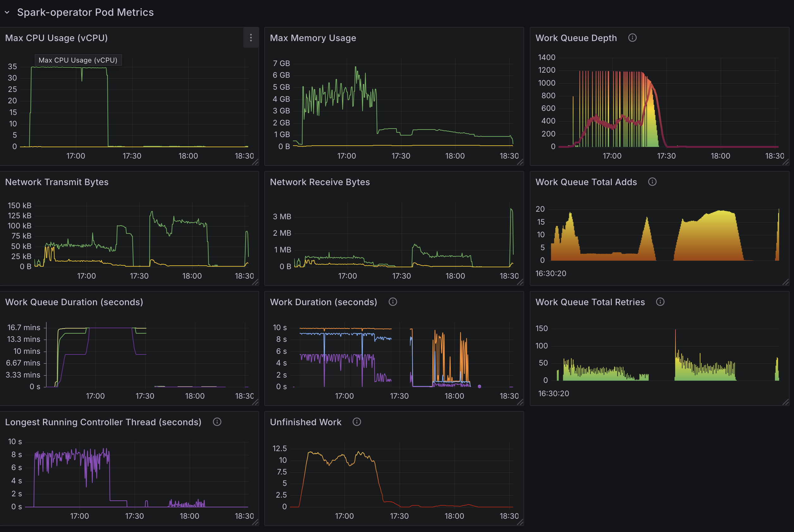This screenshot has height=532, width=794.
Task: Open Max Memory Usage panel title menu
Action: click(x=313, y=38)
